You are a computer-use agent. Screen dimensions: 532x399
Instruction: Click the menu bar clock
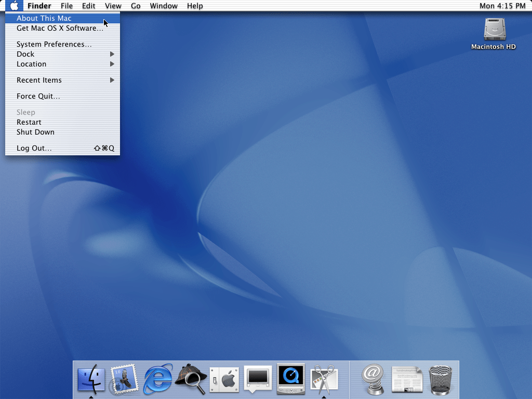pyautogui.click(x=502, y=6)
